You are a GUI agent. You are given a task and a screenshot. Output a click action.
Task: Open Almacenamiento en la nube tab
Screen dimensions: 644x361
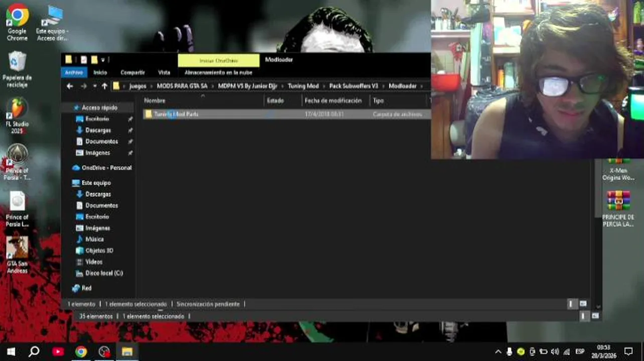[218, 73]
